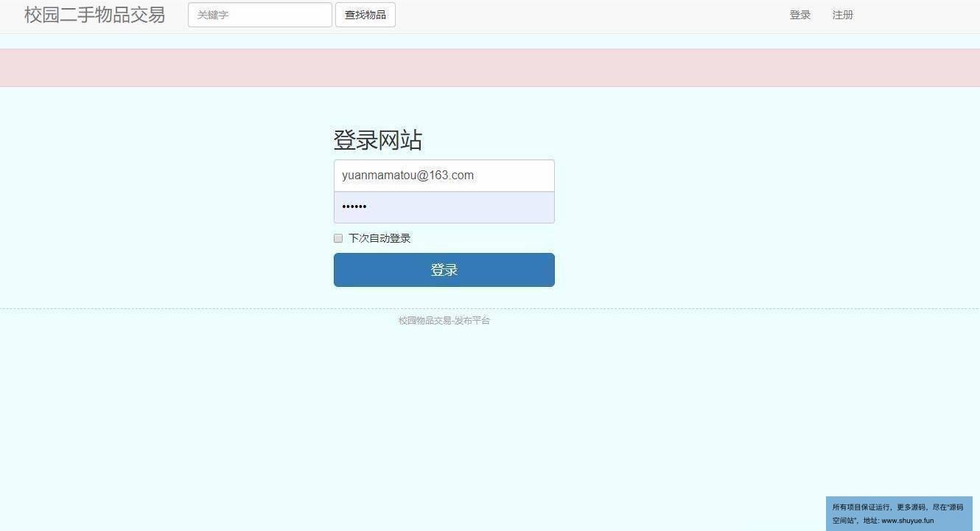Image resolution: width=980 pixels, height=531 pixels.
Task: Focus the email field with yuanmamatou@163.com
Action: [x=444, y=176]
